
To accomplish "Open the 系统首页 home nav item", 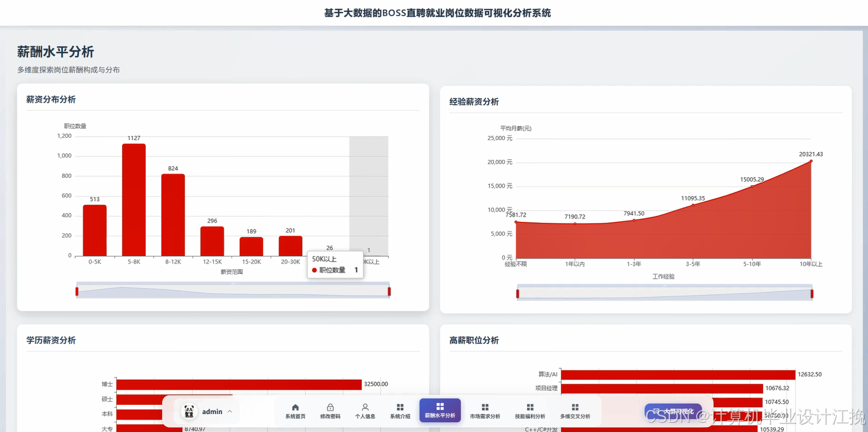I will (x=295, y=411).
